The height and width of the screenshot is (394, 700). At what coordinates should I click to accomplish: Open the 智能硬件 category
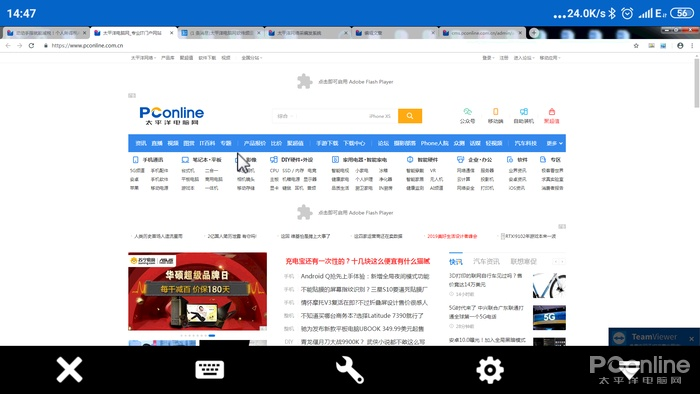coord(421,159)
